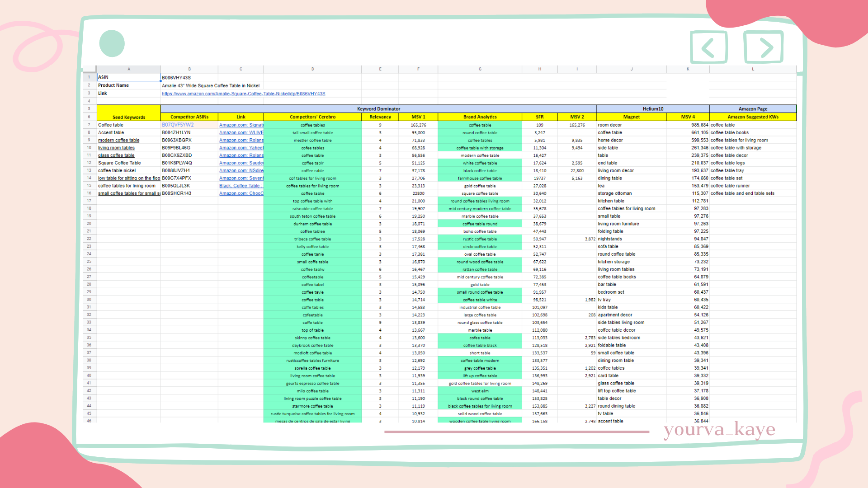The image size is (868, 488).
Task: Click the 'MSV 4' column header
Action: 688,117
